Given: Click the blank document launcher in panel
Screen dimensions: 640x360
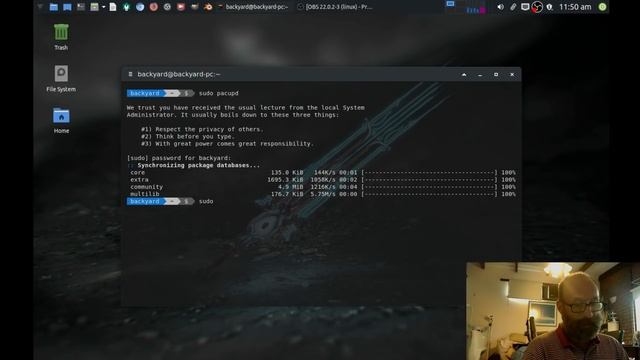Looking at the screenshot, I should pos(113,7).
